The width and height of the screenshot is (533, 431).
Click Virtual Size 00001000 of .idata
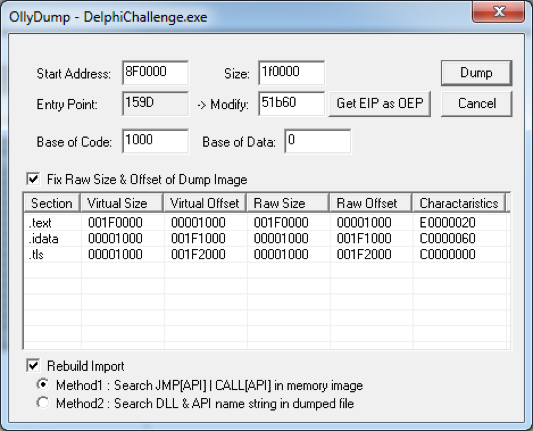coord(115,239)
